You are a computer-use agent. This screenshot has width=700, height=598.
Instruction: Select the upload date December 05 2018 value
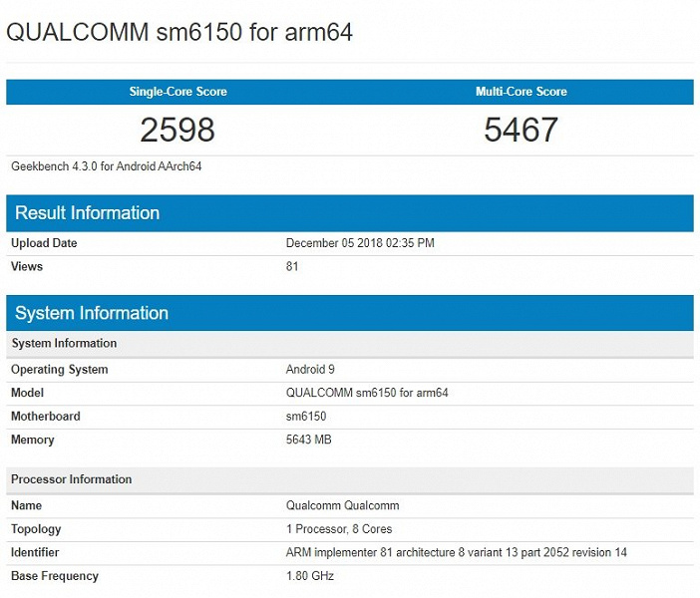pyautogui.click(x=360, y=243)
